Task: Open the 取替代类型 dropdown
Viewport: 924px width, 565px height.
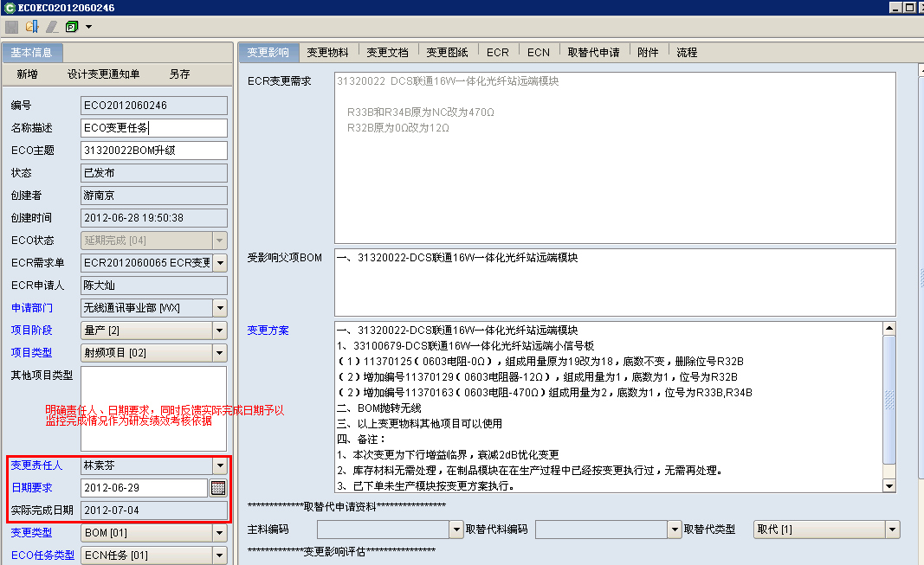Action: (x=892, y=530)
